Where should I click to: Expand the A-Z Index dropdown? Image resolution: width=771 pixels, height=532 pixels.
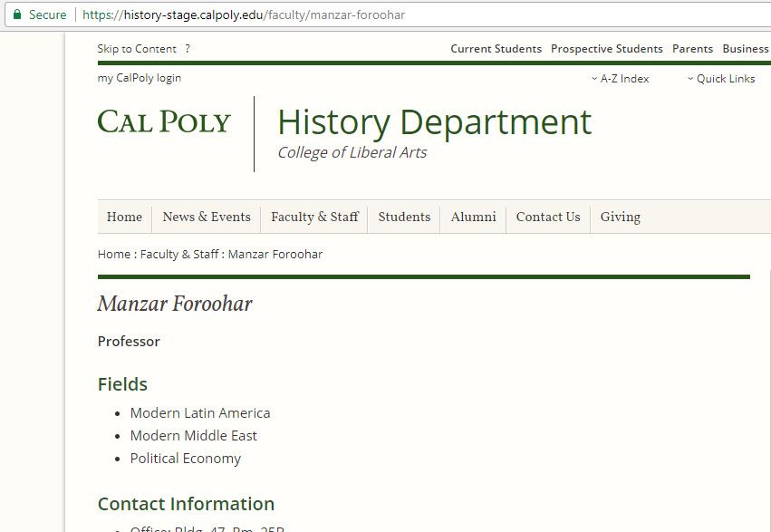tap(620, 79)
